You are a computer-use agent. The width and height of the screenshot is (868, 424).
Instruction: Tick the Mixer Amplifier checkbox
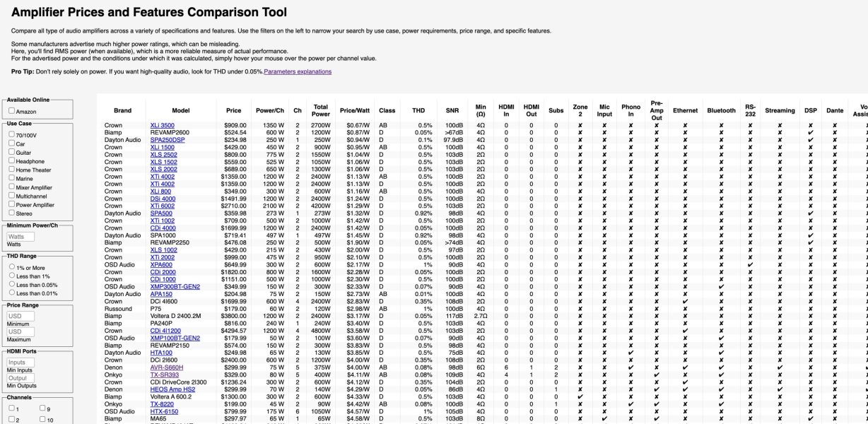click(x=12, y=187)
